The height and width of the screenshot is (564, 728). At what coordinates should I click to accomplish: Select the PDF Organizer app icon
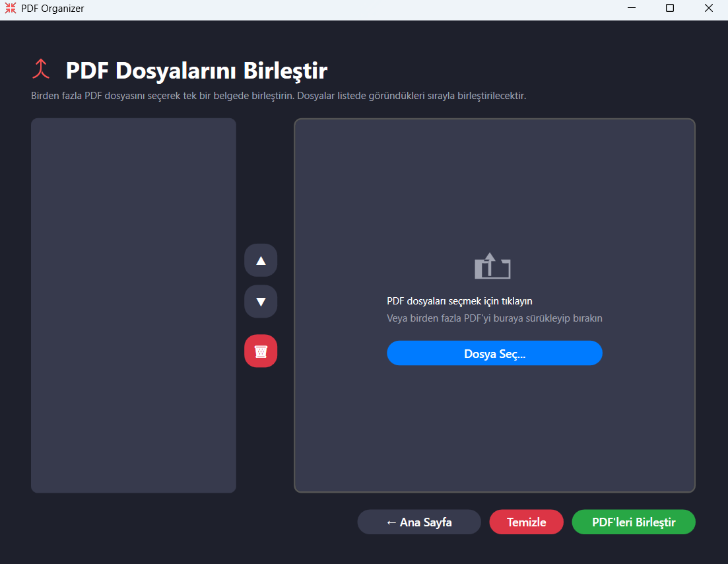[10, 8]
